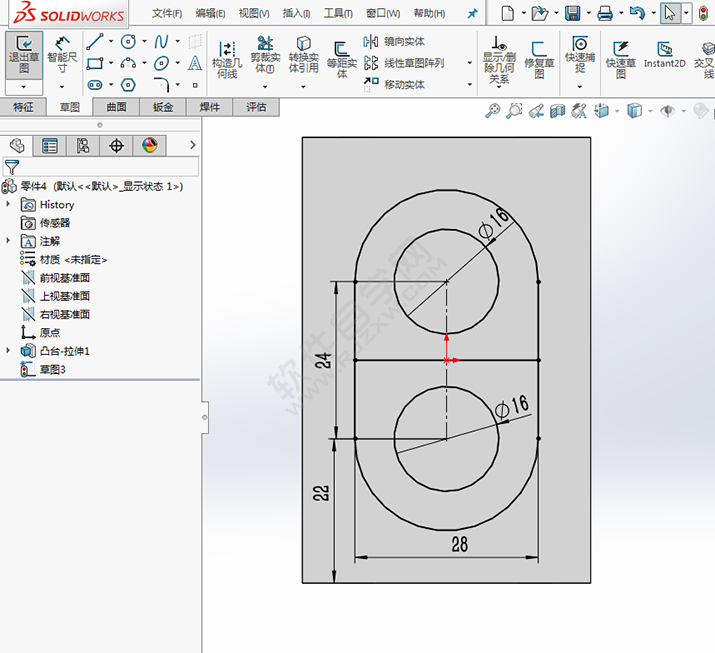Select the Line sketch tool
Viewport: 715px width, 653px height.
coord(95,41)
